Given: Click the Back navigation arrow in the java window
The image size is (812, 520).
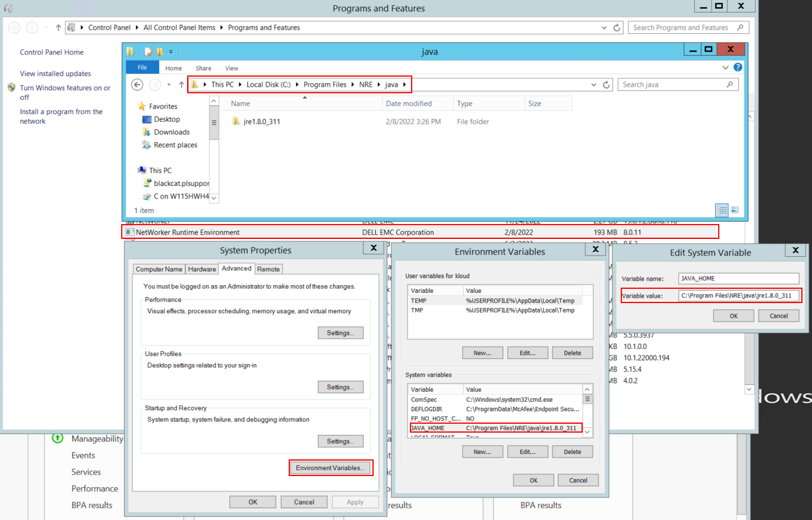Looking at the screenshot, I should pyautogui.click(x=137, y=84).
